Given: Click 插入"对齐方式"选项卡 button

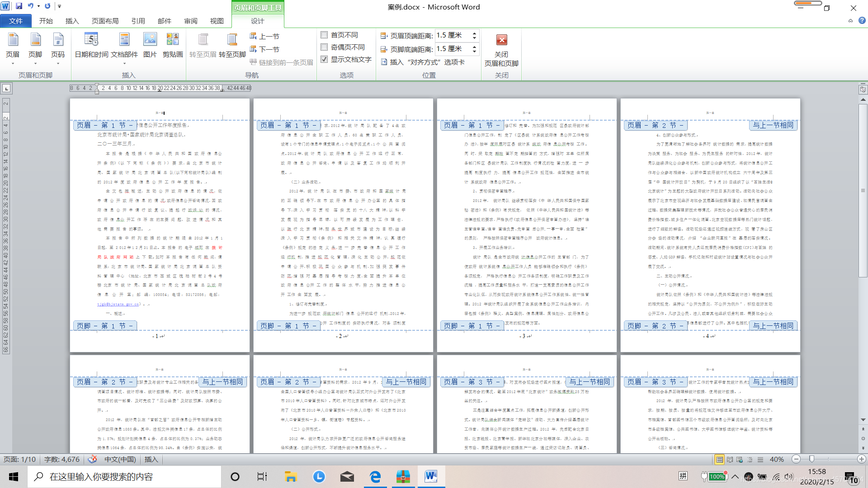Looking at the screenshot, I should click(423, 62).
